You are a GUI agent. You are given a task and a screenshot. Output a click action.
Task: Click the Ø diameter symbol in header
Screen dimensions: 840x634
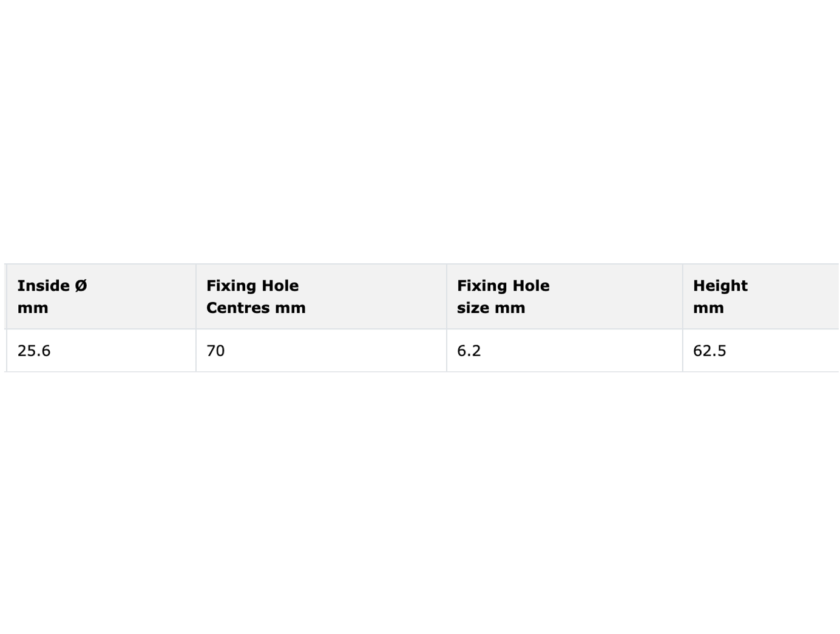point(81,286)
